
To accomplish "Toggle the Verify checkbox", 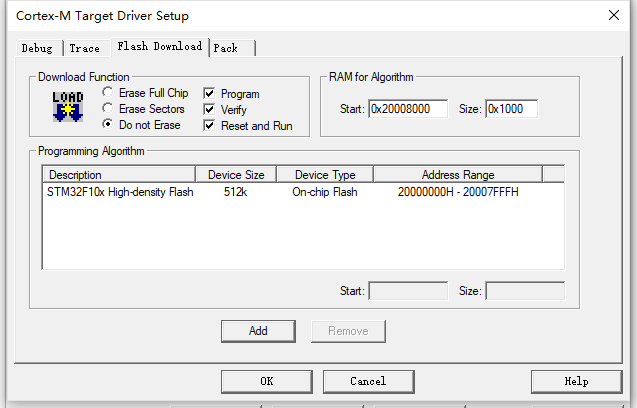I will coord(209,109).
